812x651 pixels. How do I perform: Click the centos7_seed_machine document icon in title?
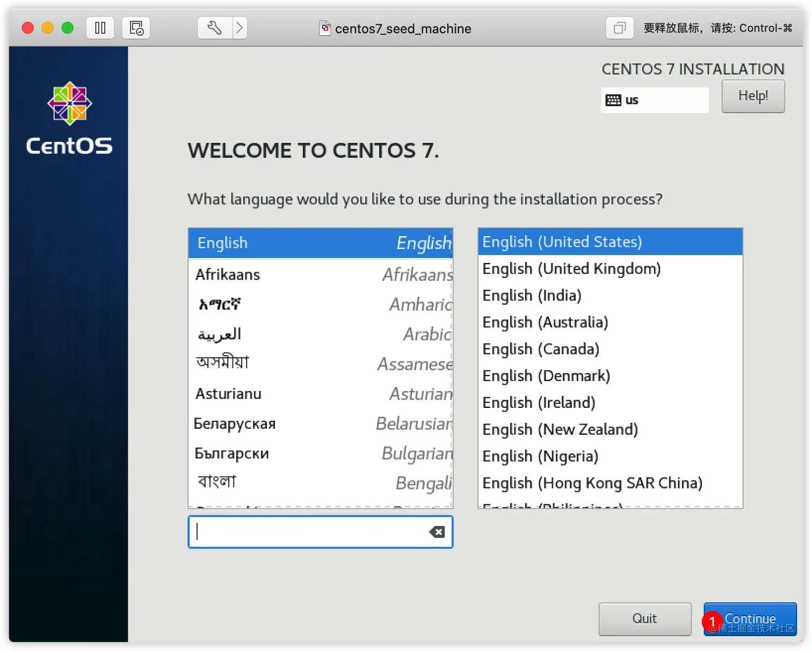pyautogui.click(x=325, y=28)
